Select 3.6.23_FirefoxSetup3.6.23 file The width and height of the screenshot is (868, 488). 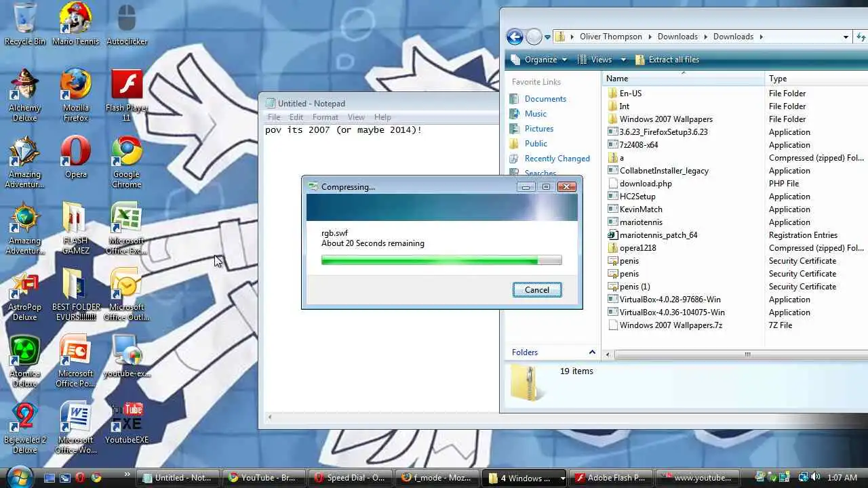click(736, 132)
